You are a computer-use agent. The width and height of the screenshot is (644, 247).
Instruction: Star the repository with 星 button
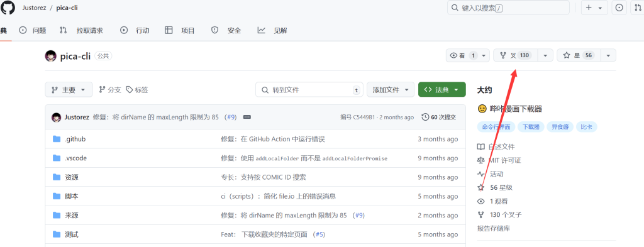[x=579, y=55]
